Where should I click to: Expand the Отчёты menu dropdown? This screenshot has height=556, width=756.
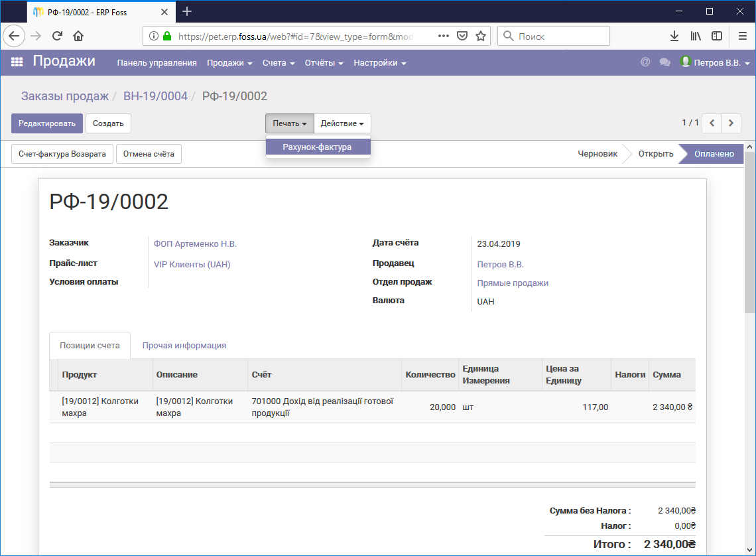coord(324,62)
